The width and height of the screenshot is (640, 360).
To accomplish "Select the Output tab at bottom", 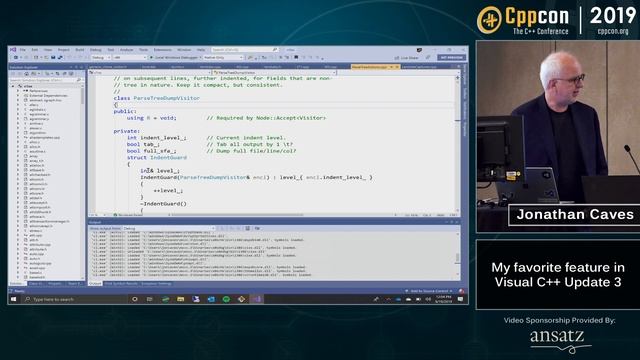I will (95, 283).
